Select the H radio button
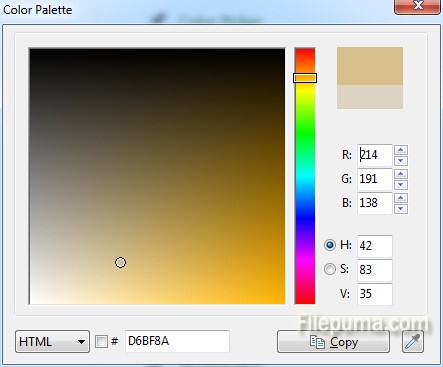The height and width of the screenshot is (367, 443). tap(330, 245)
